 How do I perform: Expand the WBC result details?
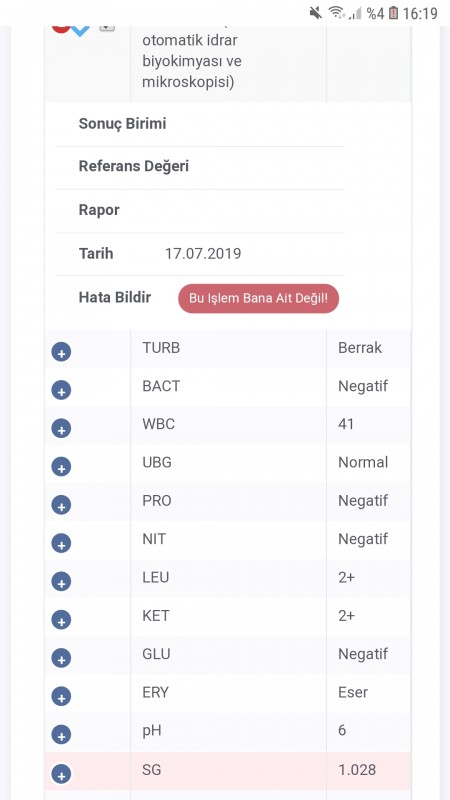pyautogui.click(x=61, y=429)
